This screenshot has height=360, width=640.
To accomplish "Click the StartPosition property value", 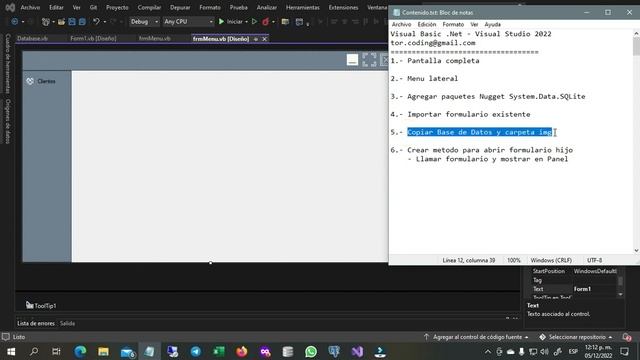I will coord(595,271).
